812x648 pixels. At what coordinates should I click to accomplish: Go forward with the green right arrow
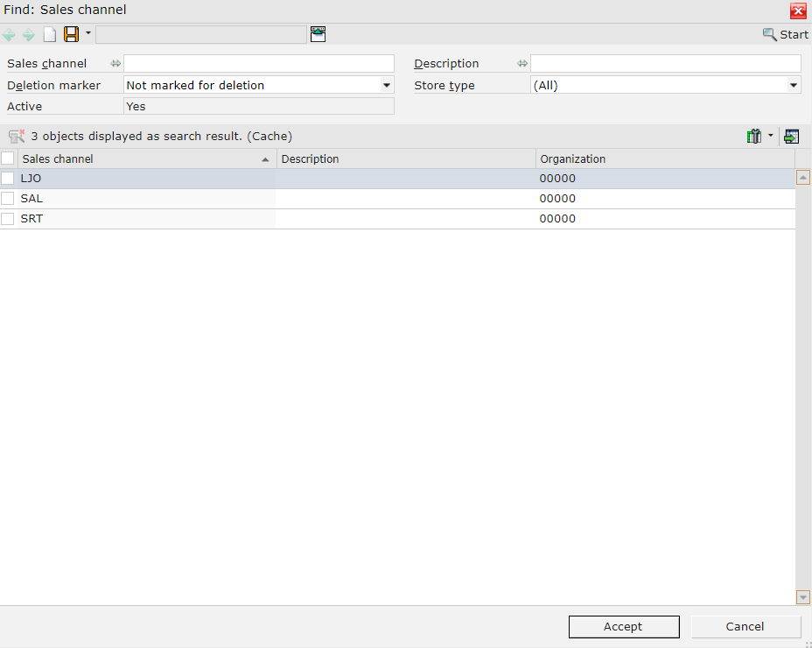pyautogui.click(x=29, y=35)
